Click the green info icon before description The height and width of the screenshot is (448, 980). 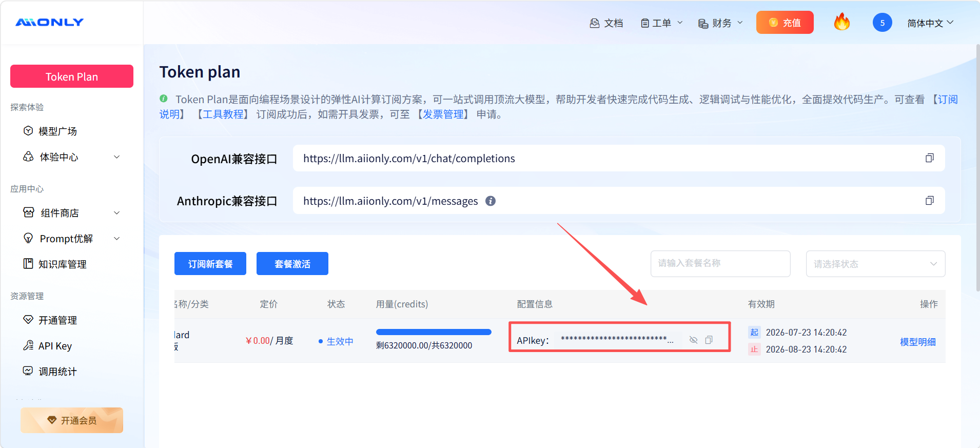[x=164, y=99]
